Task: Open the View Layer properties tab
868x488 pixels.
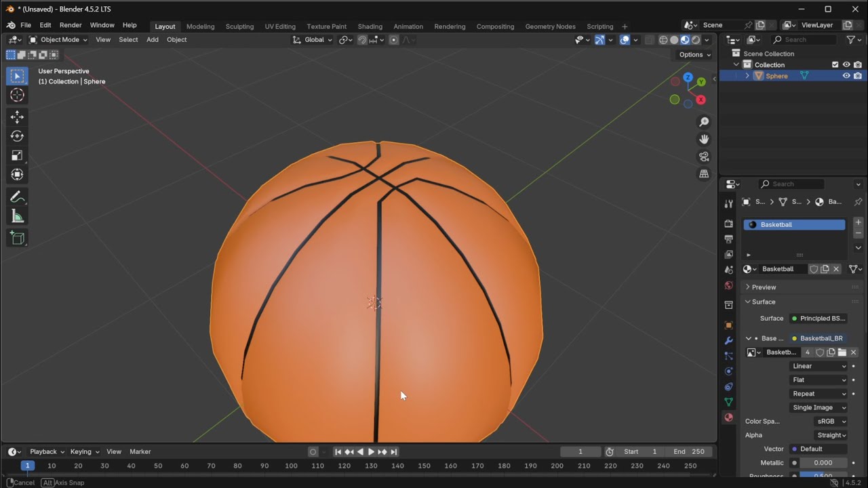Action: coord(729,254)
